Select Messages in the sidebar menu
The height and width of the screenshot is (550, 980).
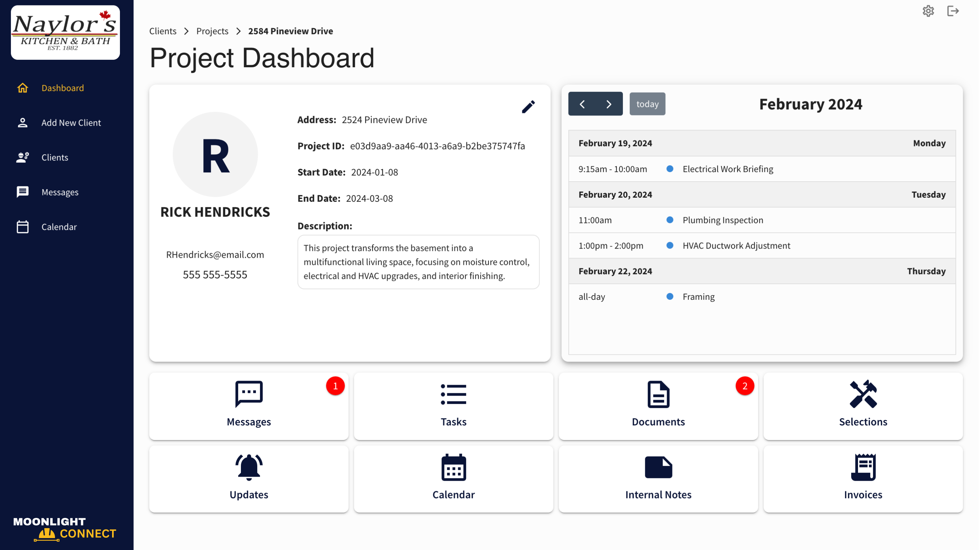[60, 192]
